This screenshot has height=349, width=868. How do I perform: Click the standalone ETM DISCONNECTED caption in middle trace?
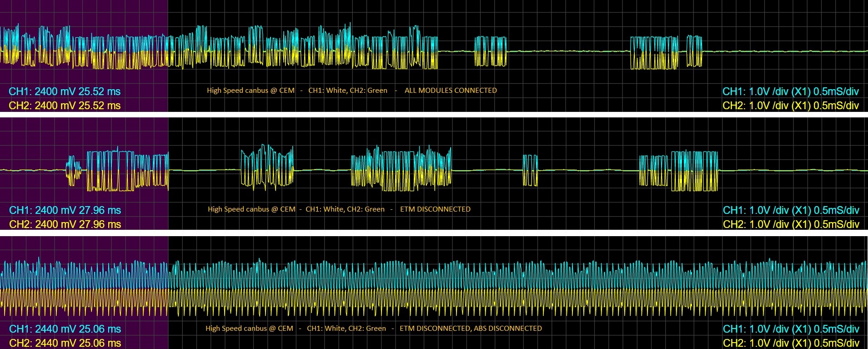pos(435,209)
